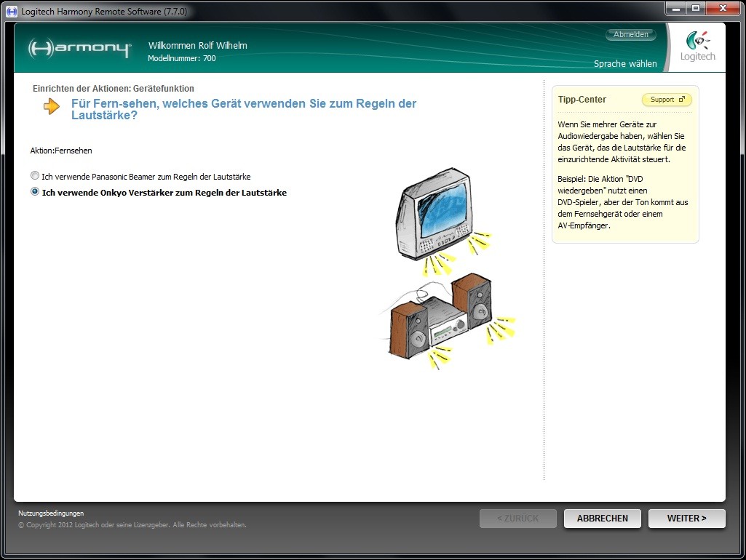Maximize the Harmony Remote Software window
746x560 pixels.
coord(696,9)
